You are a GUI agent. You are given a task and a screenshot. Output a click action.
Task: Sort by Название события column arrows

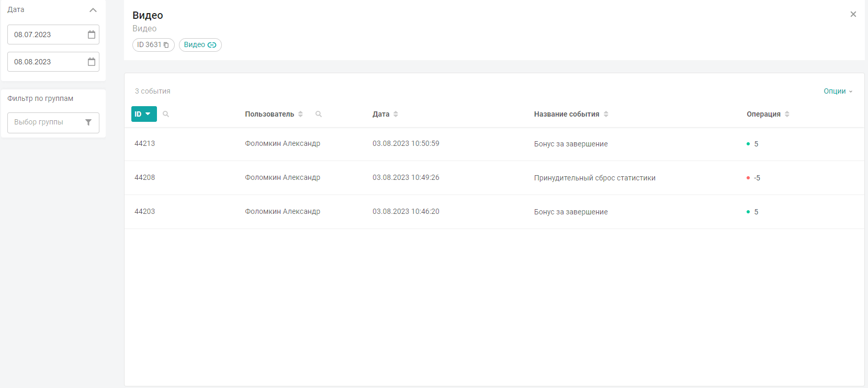(606, 114)
